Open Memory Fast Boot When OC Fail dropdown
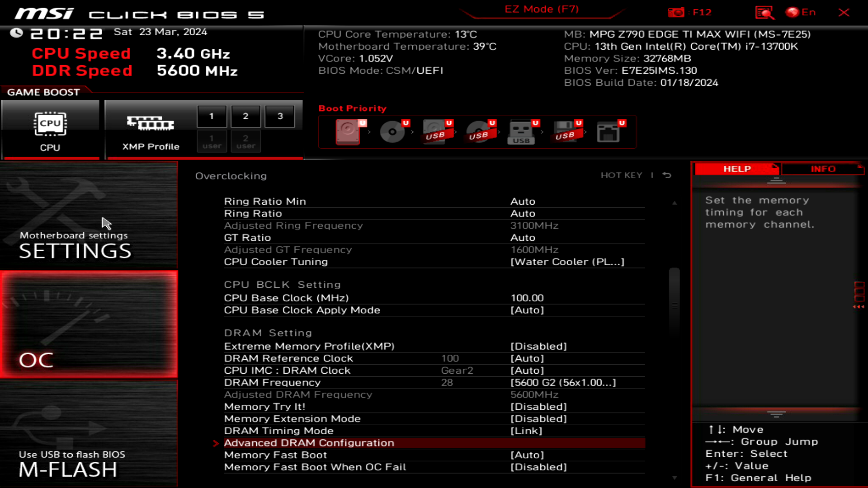Image resolution: width=868 pixels, height=488 pixels. tap(538, 467)
